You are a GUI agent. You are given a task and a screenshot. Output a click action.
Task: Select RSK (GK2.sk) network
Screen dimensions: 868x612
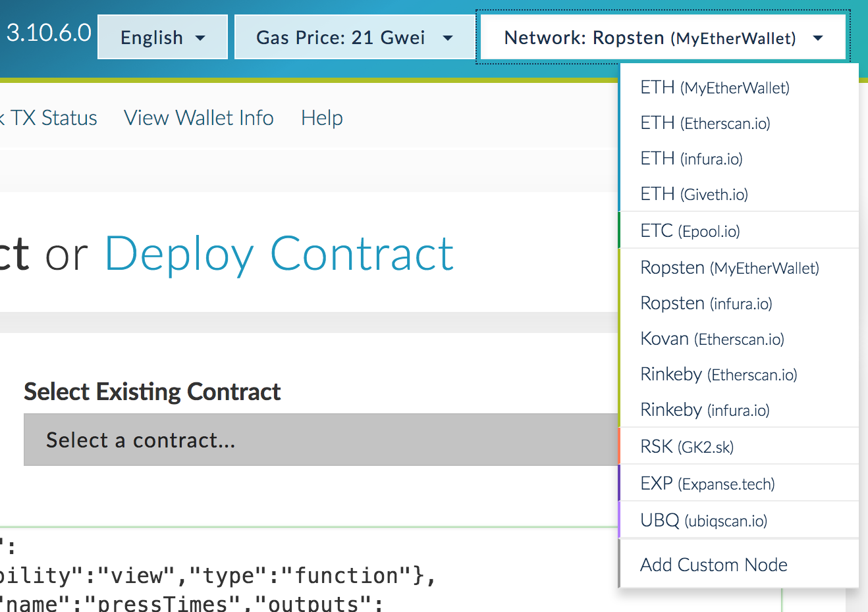740,447
